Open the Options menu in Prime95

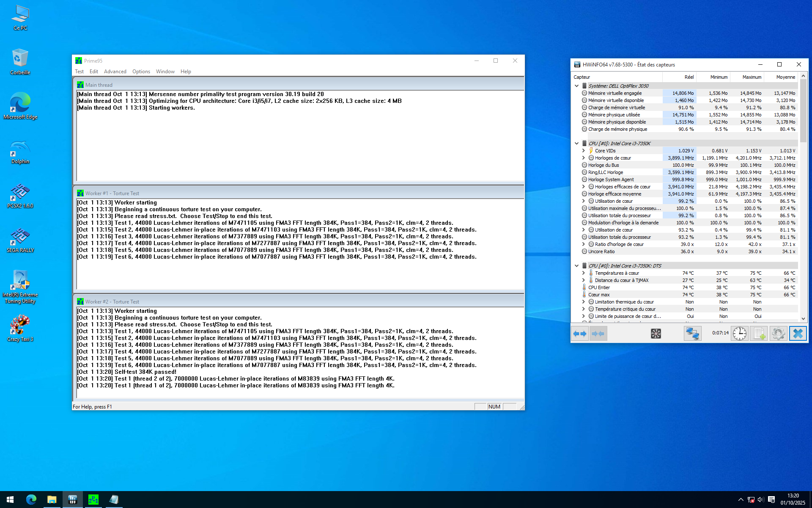coord(141,72)
